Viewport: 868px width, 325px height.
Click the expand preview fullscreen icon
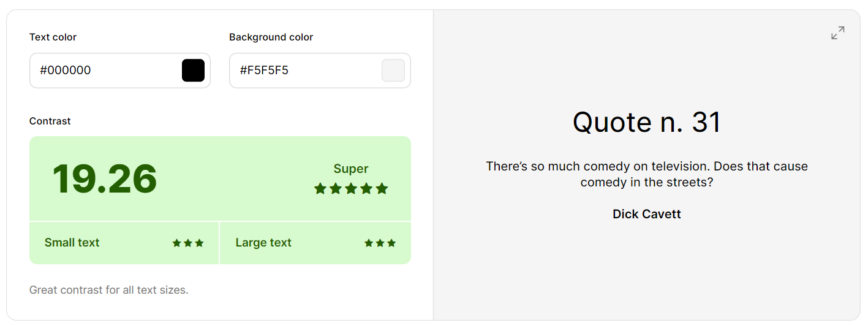(837, 33)
